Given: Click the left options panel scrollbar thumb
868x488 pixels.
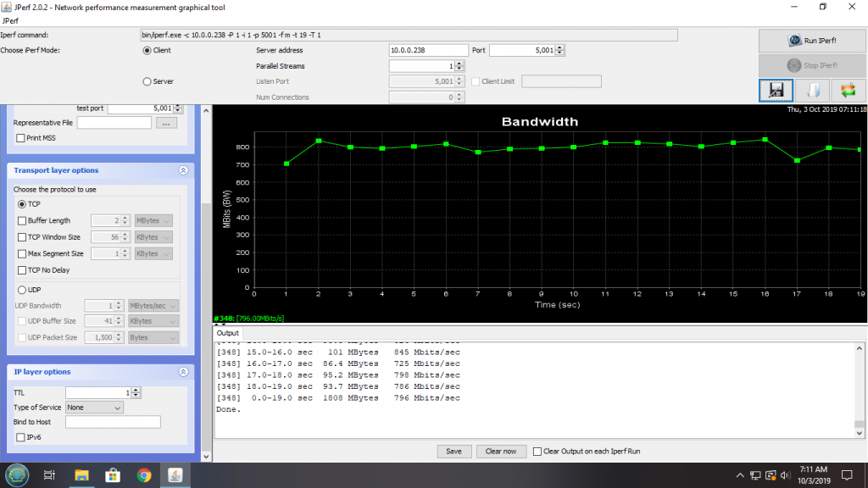Looking at the screenshot, I should [206, 326].
